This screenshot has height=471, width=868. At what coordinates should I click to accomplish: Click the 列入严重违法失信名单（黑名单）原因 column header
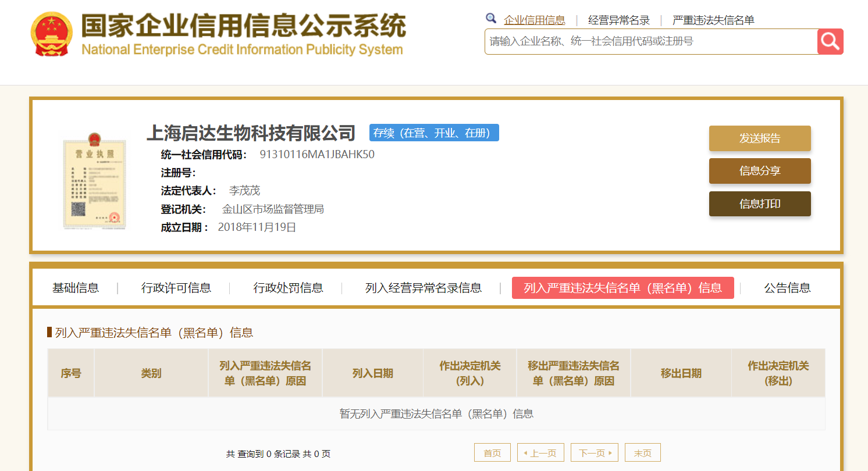coord(265,373)
